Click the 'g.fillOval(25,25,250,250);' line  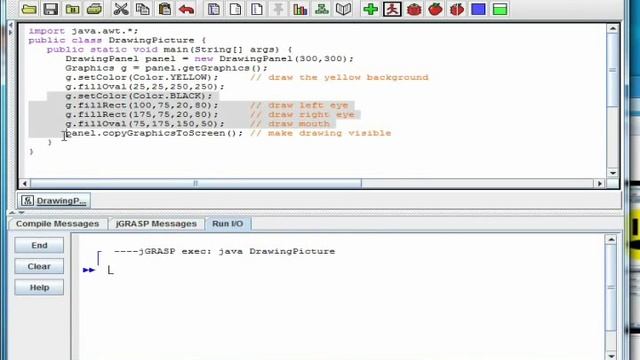pyautogui.click(x=145, y=87)
